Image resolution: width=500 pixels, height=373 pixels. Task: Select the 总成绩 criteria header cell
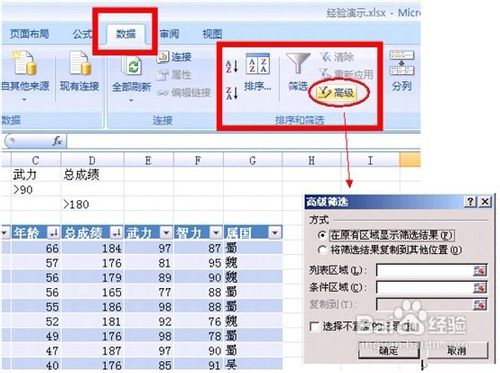click(x=92, y=175)
